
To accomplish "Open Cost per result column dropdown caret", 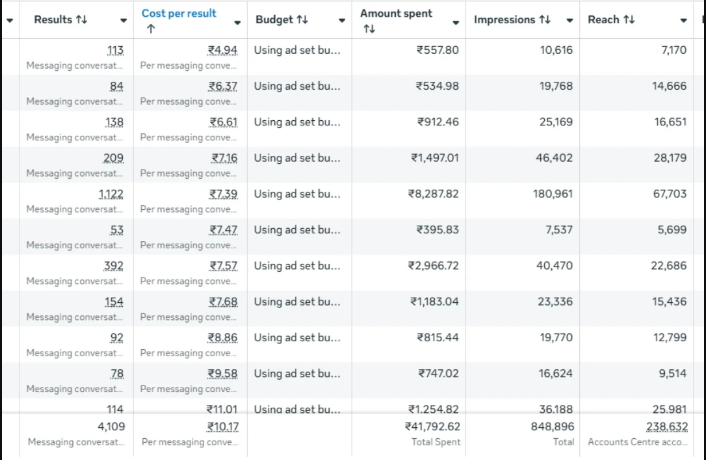I will [x=237, y=23].
